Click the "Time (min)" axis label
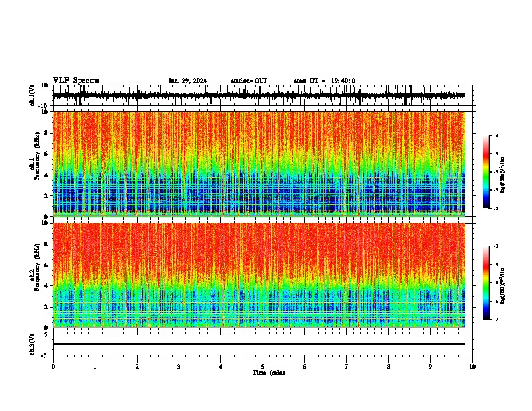 click(x=269, y=373)
